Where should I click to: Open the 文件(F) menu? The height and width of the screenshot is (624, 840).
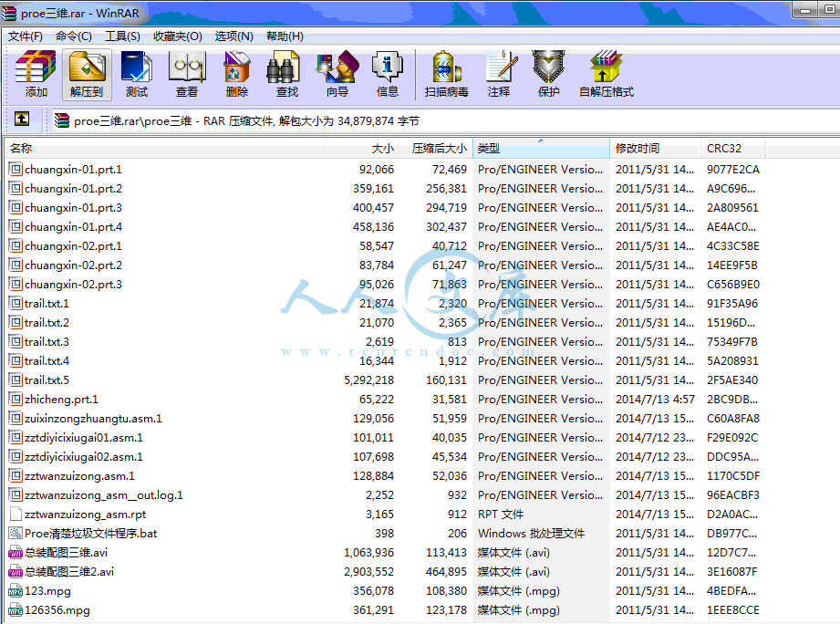(26, 36)
